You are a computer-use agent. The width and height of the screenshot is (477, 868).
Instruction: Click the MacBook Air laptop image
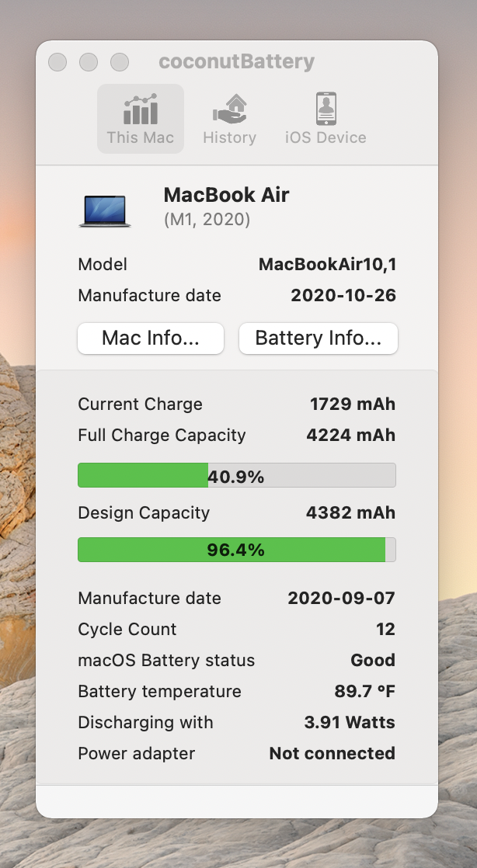point(105,210)
